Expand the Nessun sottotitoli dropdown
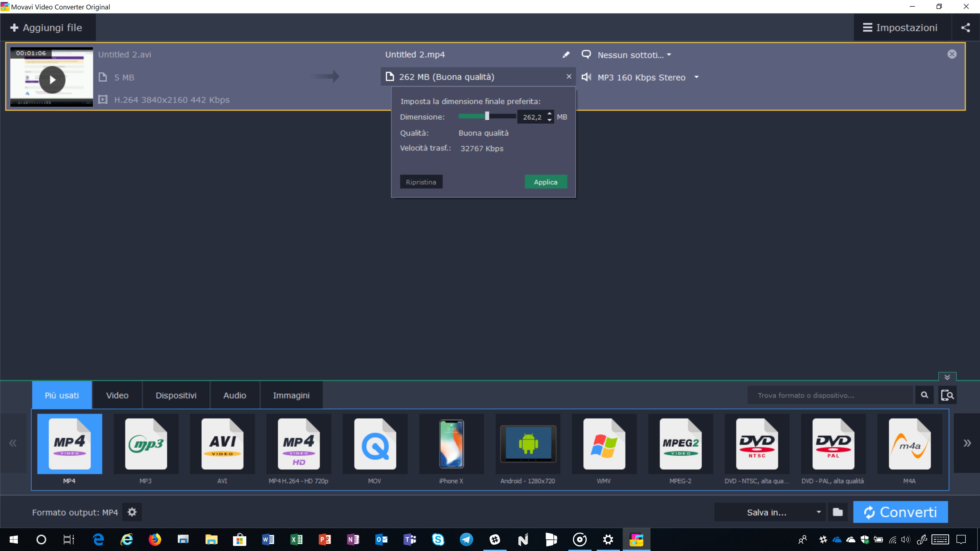Viewport: 980px width, 551px height. coord(669,55)
